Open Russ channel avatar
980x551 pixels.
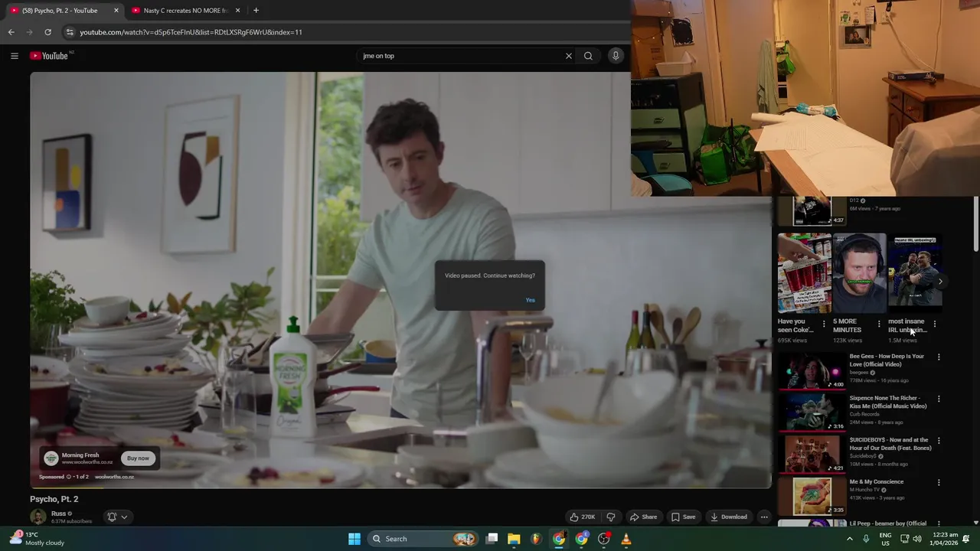coord(38,517)
